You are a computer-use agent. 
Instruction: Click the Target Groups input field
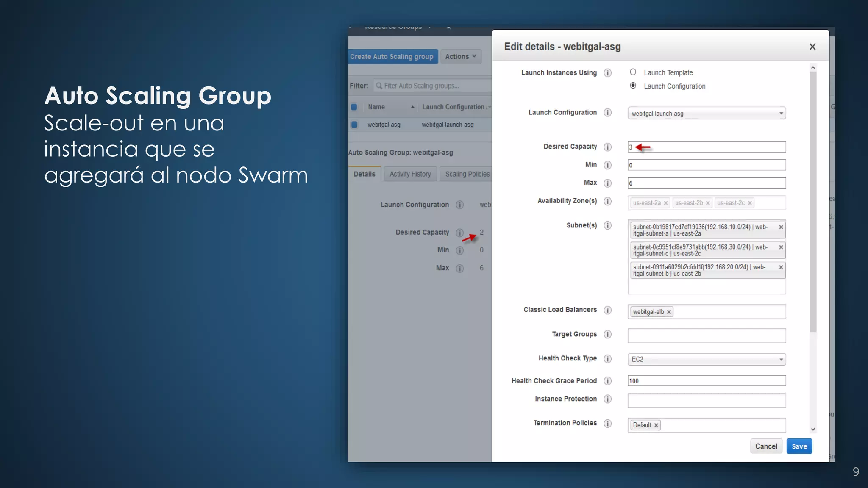coord(707,336)
